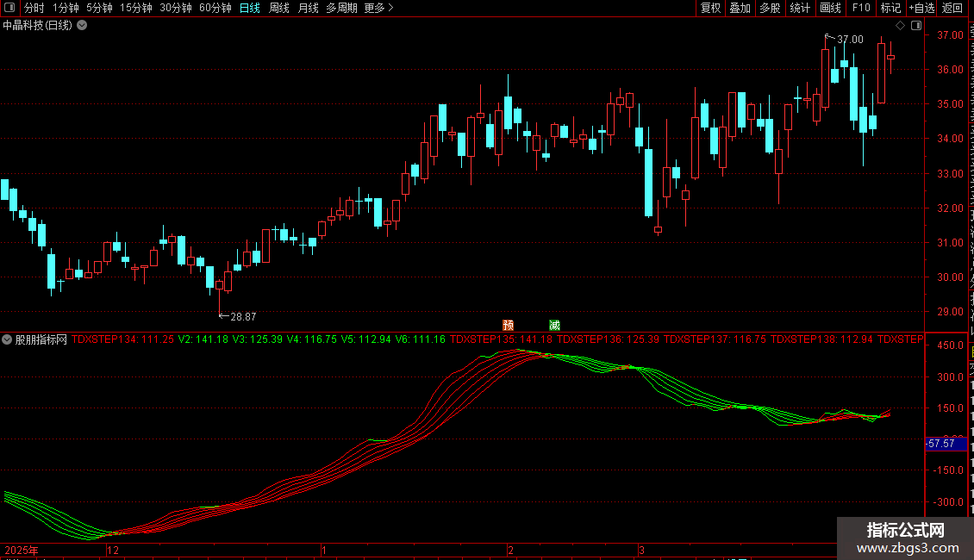Switch to 周线 weekly chart
974x560 pixels.
(x=279, y=8)
